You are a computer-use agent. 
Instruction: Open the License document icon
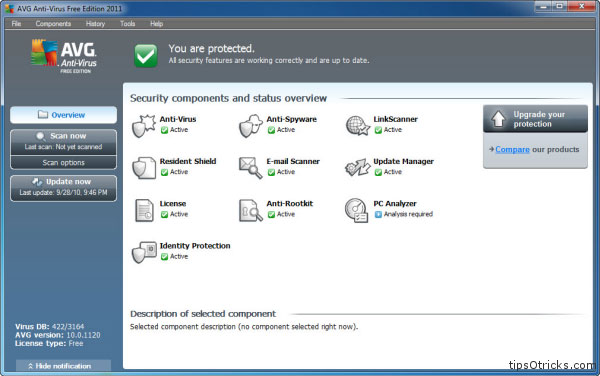click(144, 210)
